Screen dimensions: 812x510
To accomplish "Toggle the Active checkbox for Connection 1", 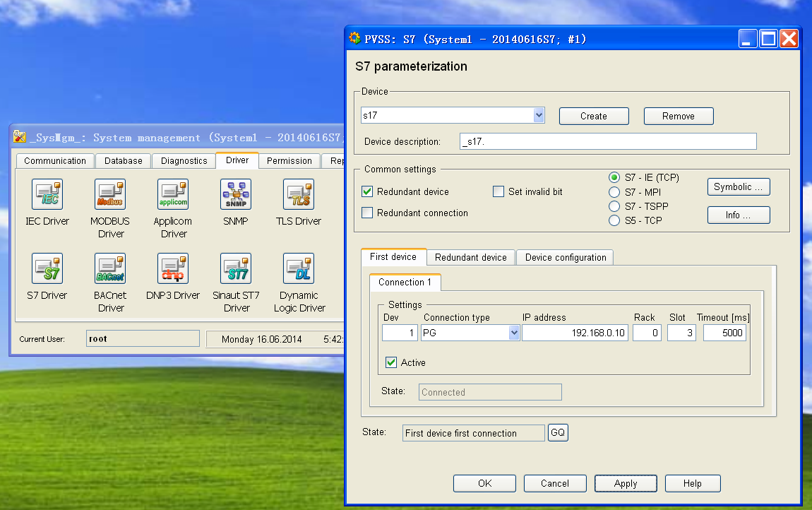I will click(x=391, y=362).
